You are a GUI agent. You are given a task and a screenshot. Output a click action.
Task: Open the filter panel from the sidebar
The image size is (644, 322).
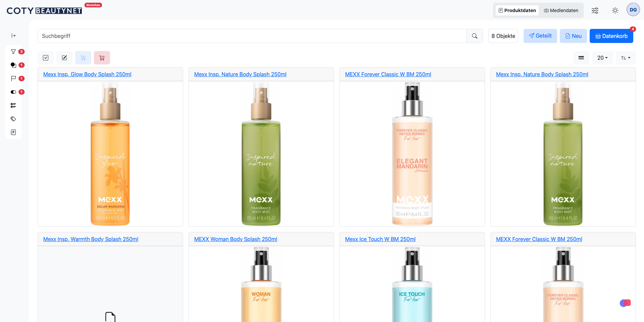[x=13, y=52]
